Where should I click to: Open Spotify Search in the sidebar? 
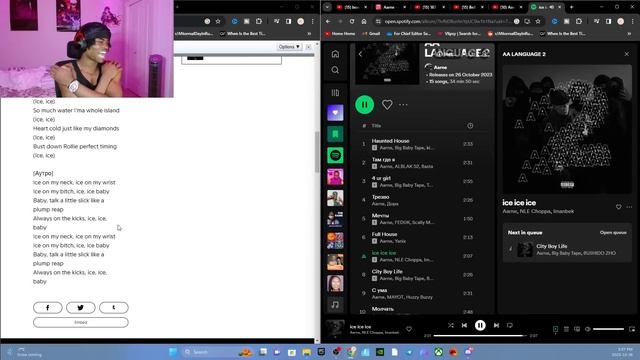point(335,70)
